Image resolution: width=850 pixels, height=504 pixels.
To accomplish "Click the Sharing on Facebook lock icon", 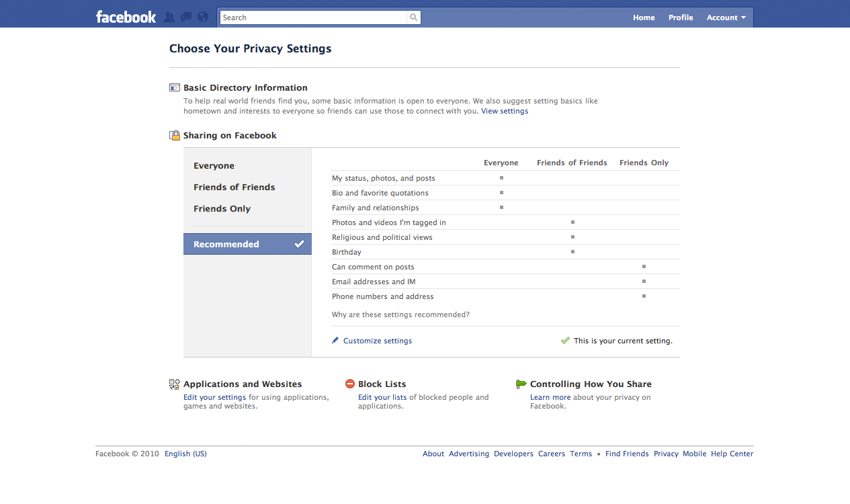I will pos(175,135).
